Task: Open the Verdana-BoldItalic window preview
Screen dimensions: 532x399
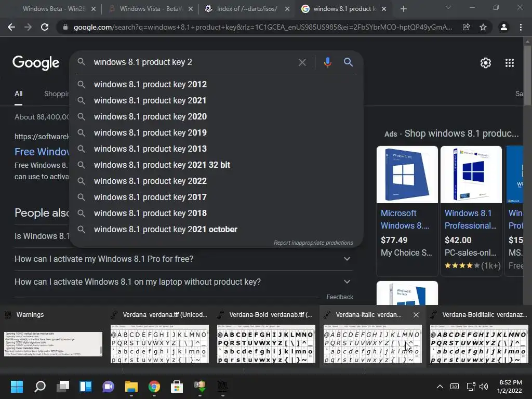Action: click(479, 336)
